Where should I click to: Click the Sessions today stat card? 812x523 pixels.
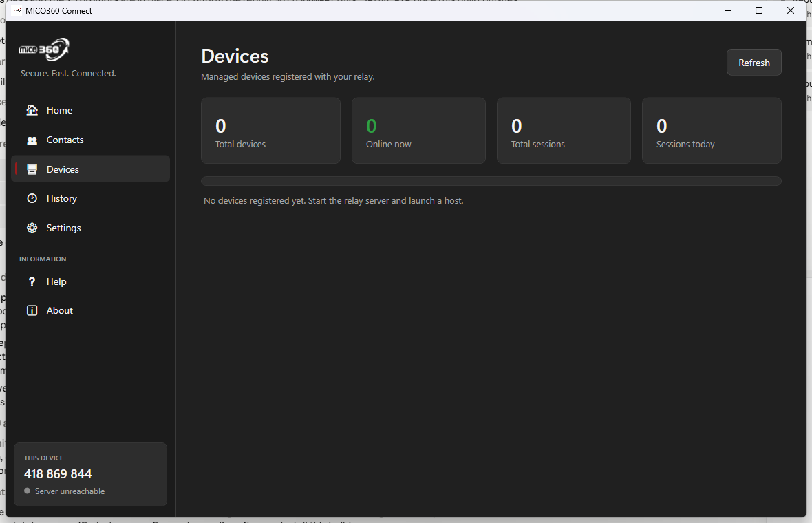click(712, 131)
